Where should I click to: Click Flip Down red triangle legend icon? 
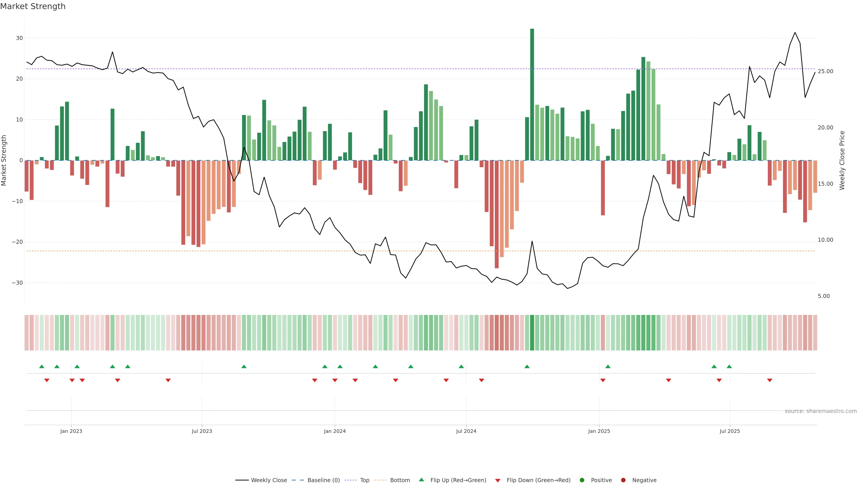(498, 481)
